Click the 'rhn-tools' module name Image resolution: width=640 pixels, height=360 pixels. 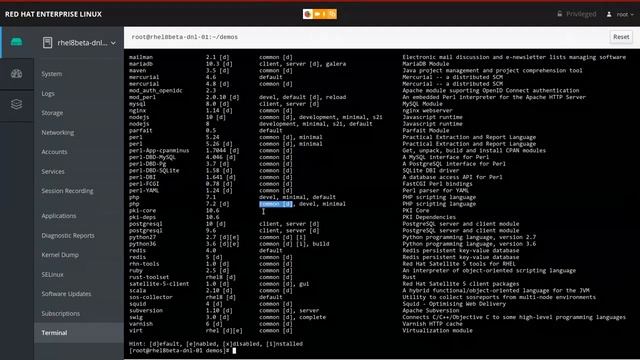(x=144, y=264)
